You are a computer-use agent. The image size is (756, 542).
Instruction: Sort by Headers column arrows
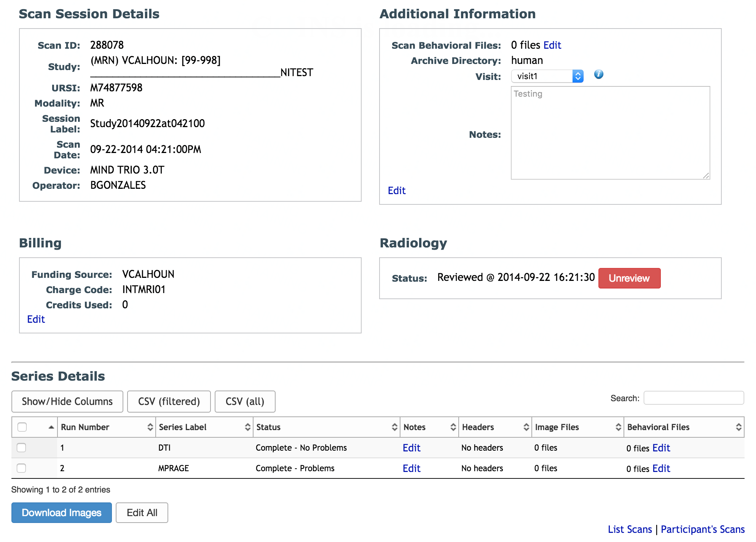pos(526,427)
